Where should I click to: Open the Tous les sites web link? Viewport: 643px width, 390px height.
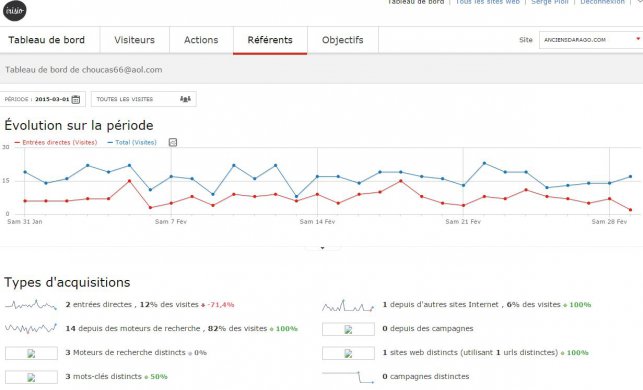click(x=488, y=2)
